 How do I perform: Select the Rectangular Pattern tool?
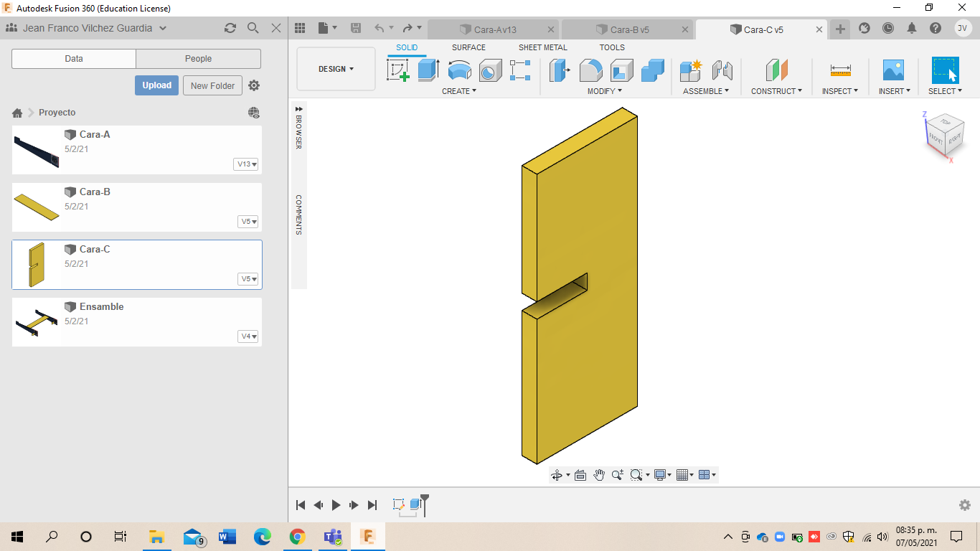(520, 70)
